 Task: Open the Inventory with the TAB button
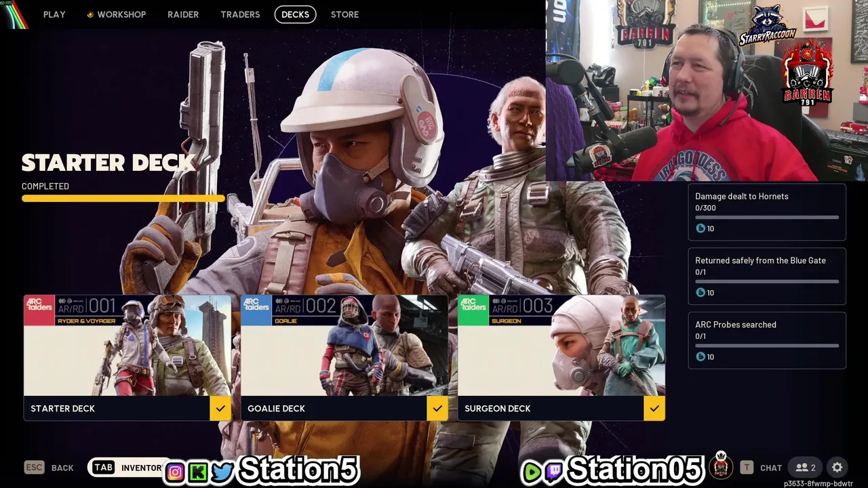[x=127, y=468]
